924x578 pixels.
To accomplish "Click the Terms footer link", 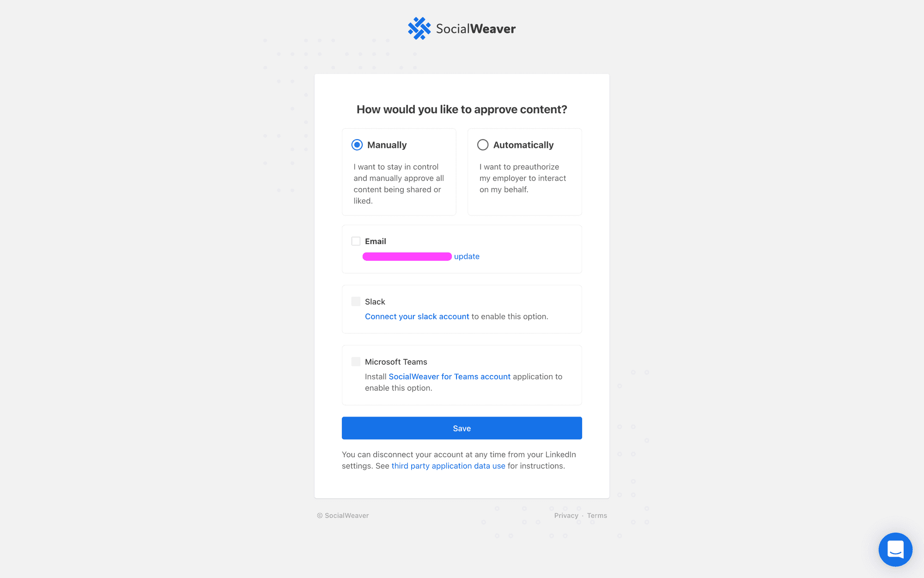I will [597, 516].
